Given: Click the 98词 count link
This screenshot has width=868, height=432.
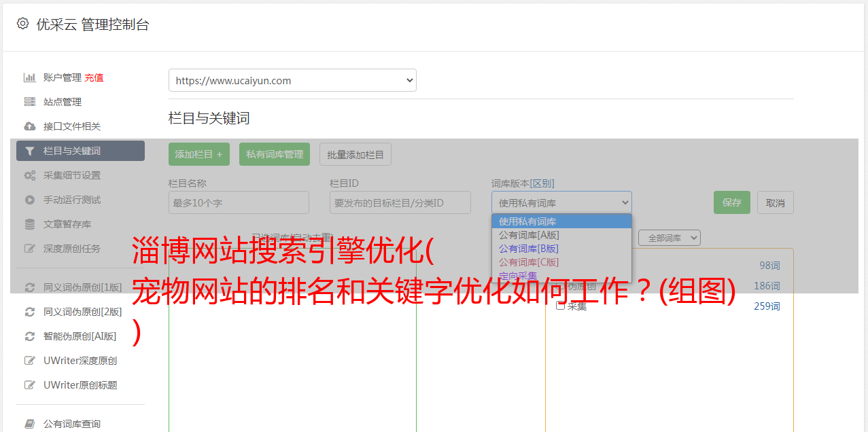Looking at the screenshot, I should 769,266.
